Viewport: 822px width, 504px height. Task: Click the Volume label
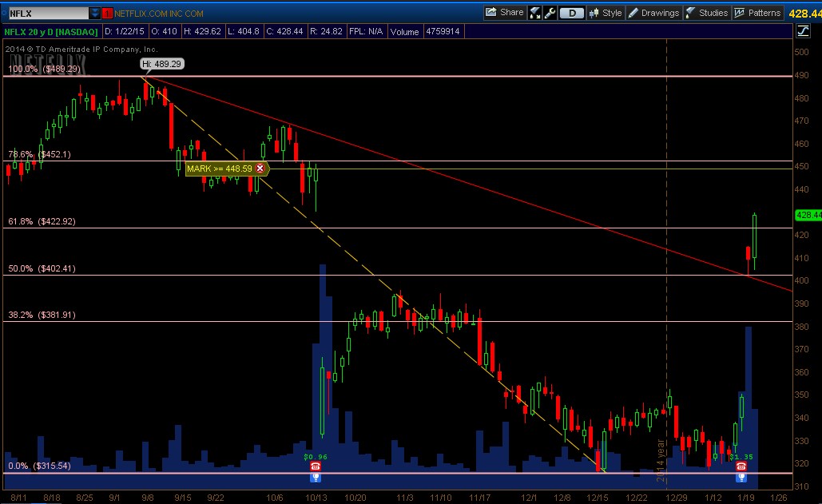(x=405, y=31)
